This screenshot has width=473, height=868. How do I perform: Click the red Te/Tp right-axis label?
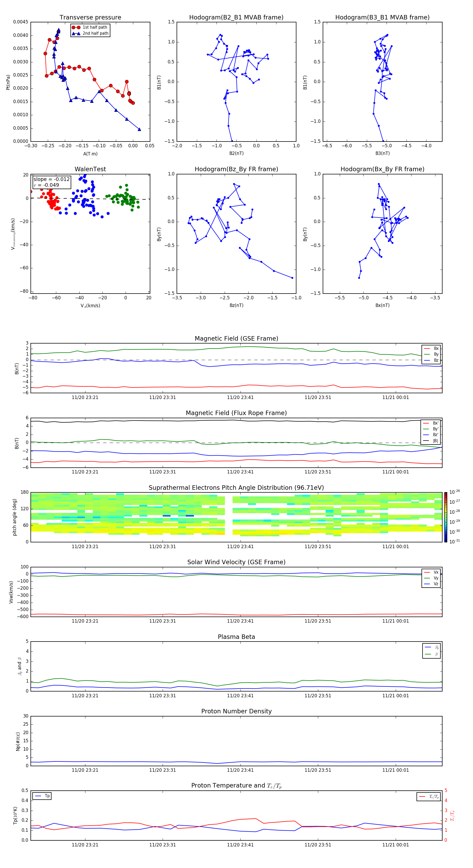point(453,815)
